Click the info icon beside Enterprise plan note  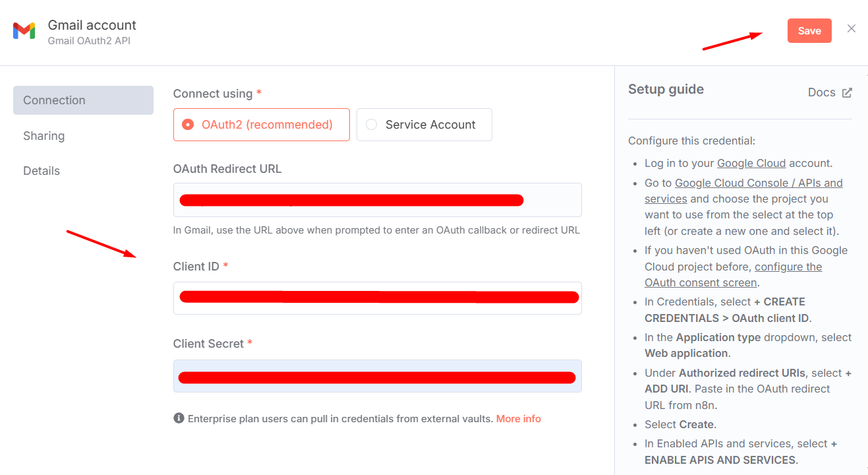click(x=179, y=418)
